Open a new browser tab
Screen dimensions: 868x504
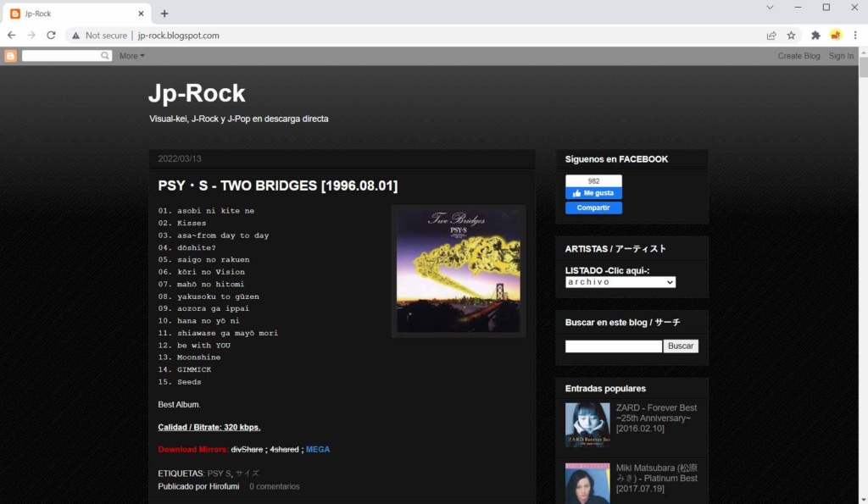point(164,14)
